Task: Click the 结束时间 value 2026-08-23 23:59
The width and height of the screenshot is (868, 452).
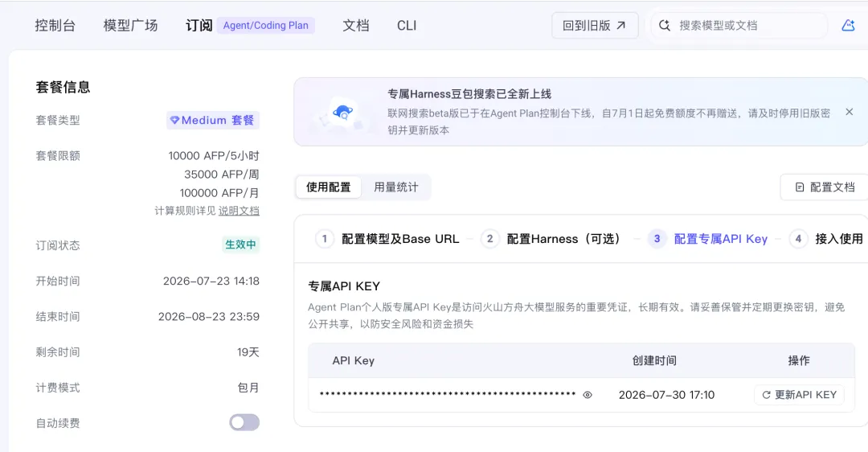Action: tap(209, 316)
